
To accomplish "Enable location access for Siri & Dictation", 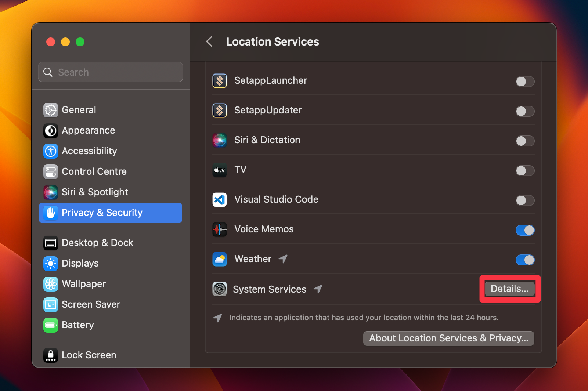I will tap(525, 141).
